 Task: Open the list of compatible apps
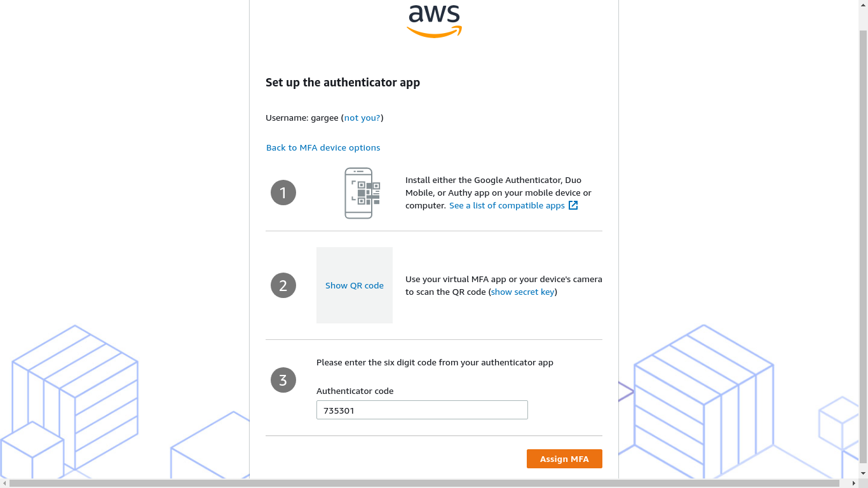coord(506,205)
